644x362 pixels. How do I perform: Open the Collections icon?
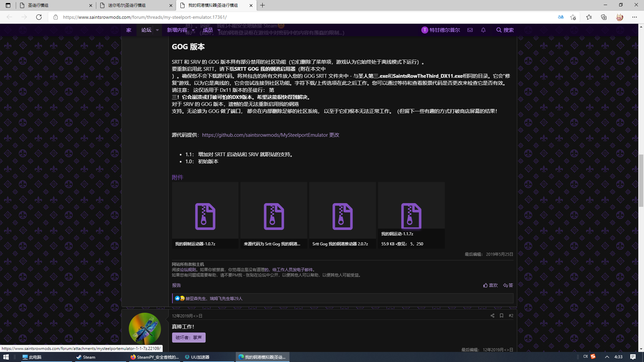click(604, 17)
